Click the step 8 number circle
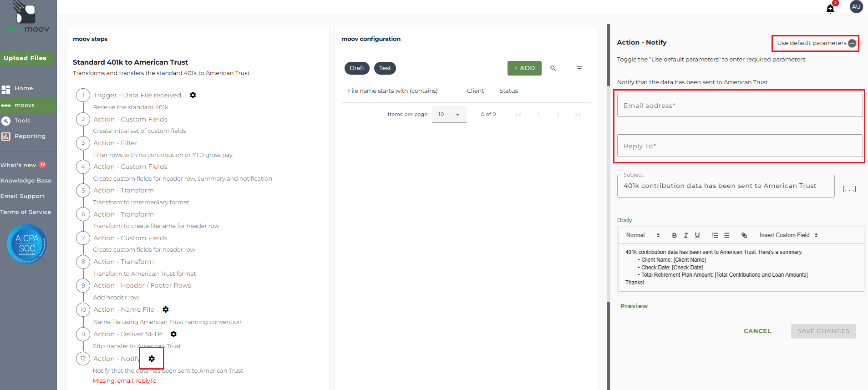 [83, 262]
